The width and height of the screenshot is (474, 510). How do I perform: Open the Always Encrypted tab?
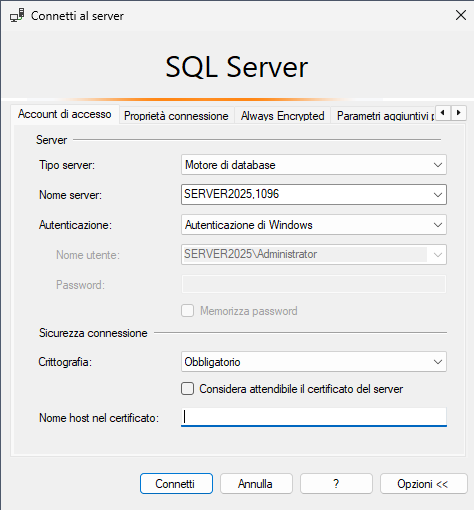283,116
